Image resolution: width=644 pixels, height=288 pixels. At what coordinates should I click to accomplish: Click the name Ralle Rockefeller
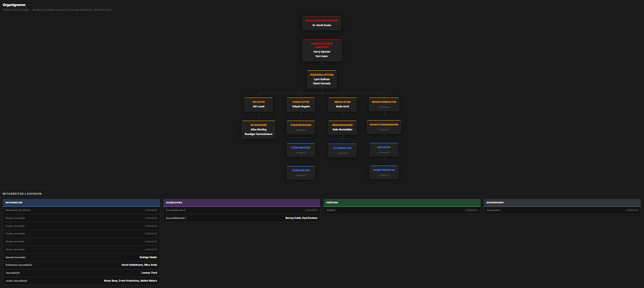(343, 129)
